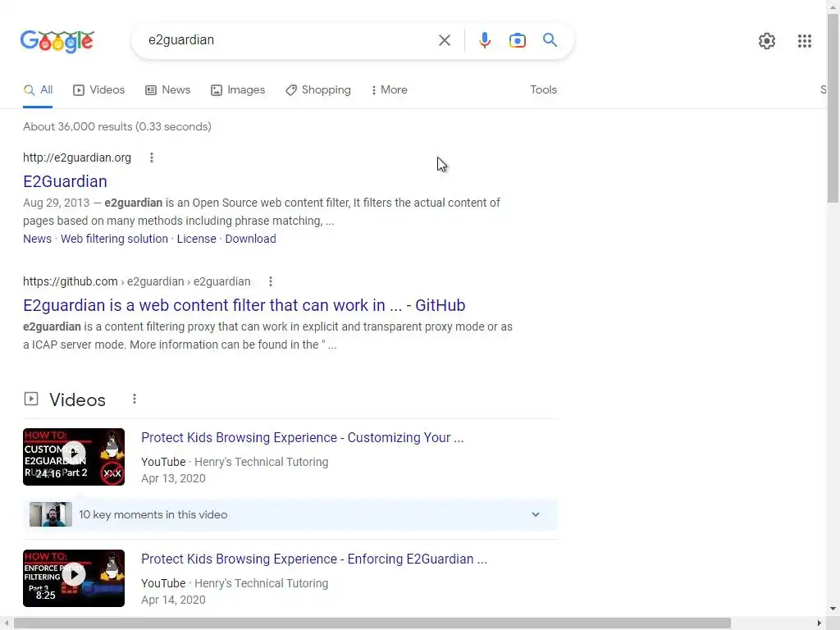Viewport: 840px width, 630px height.
Task: Start voice search with microphone icon
Action: pos(484,40)
